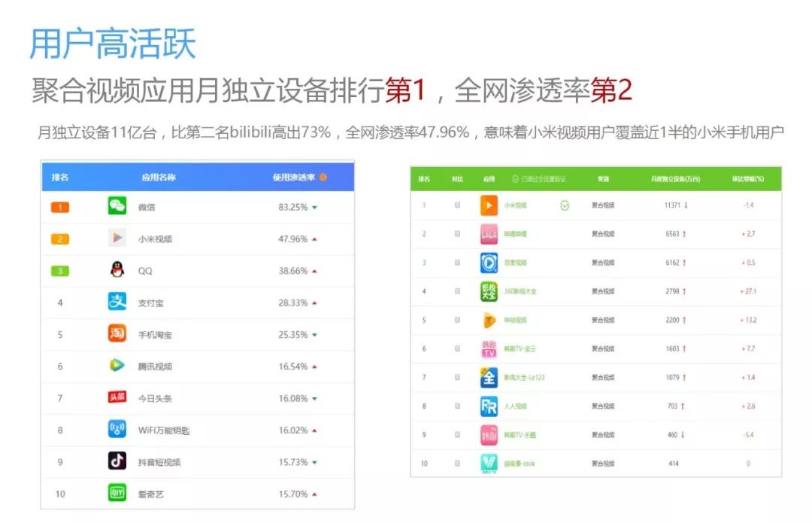Click the orange 小米视频 play icon in green table
Image resolution: width=812 pixels, height=523 pixels.
tap(489, 205)
